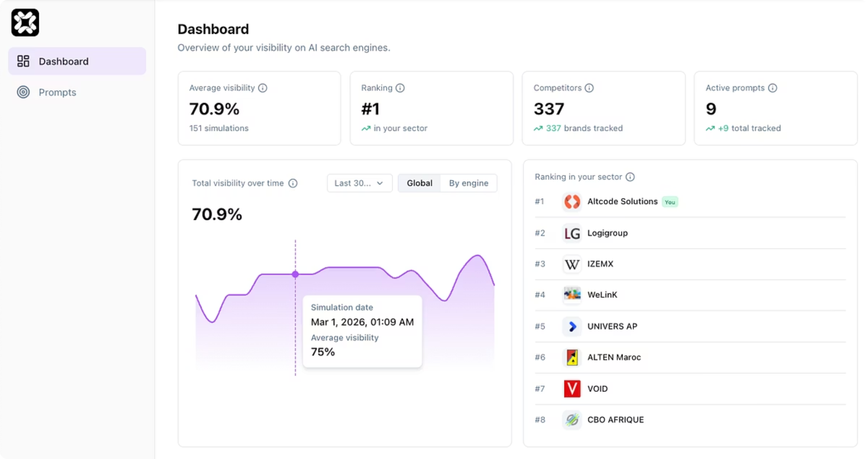Viewport: 868px width, 459px height.
Task: Click the #8 rank number
Action: click(540, 420)
